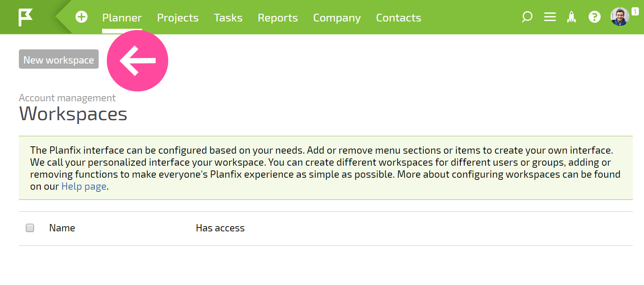Open search with the magnifier icon
Screen dimensions: 644x285
527,17
